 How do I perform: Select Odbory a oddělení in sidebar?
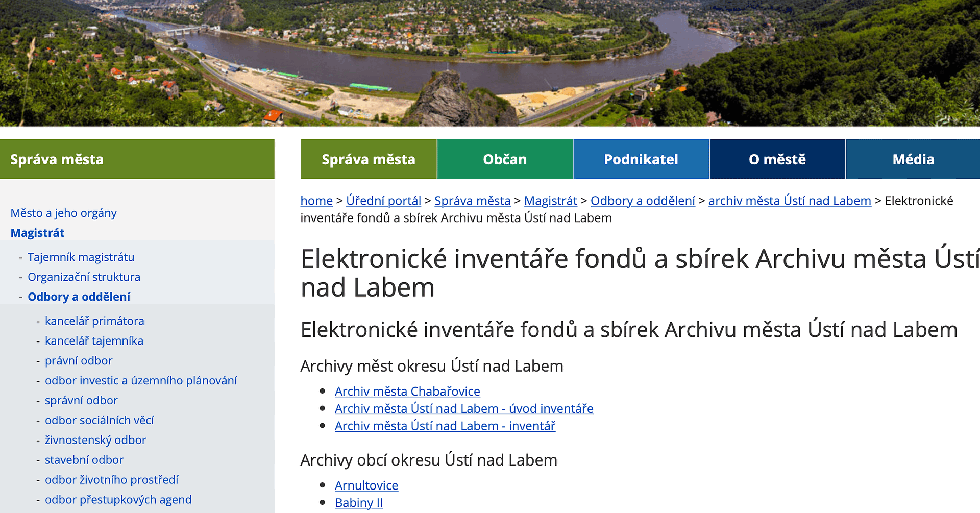point(79,297)
